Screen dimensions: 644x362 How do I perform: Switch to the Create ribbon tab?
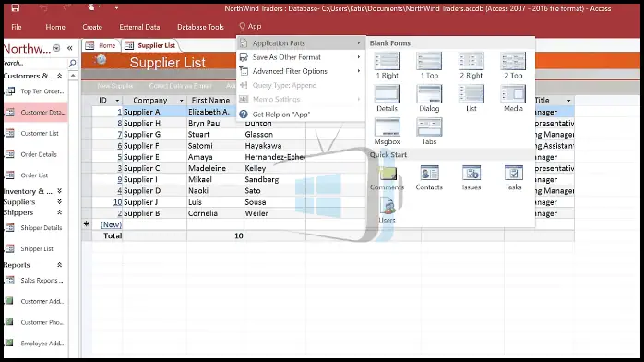point(92,27)
